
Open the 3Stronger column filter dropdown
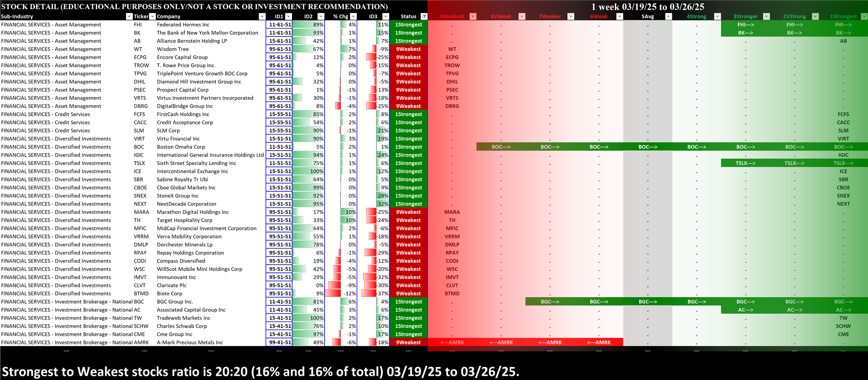coord(766,16)
